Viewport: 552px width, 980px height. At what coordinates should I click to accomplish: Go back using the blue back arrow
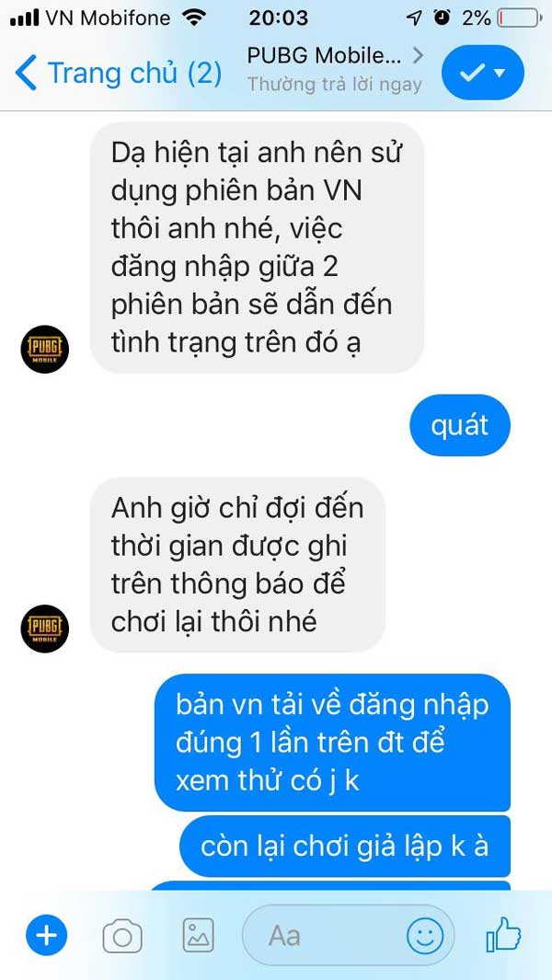click(26, 73)
